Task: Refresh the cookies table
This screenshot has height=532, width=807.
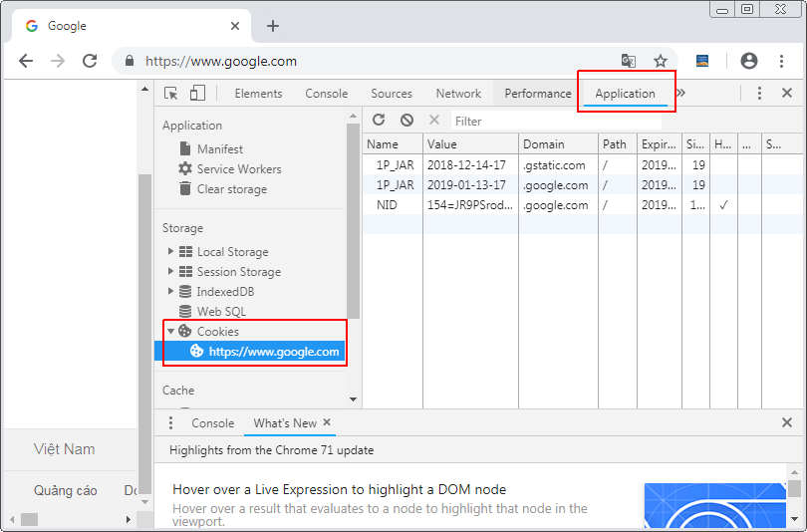Action: [x=379, y=120]
